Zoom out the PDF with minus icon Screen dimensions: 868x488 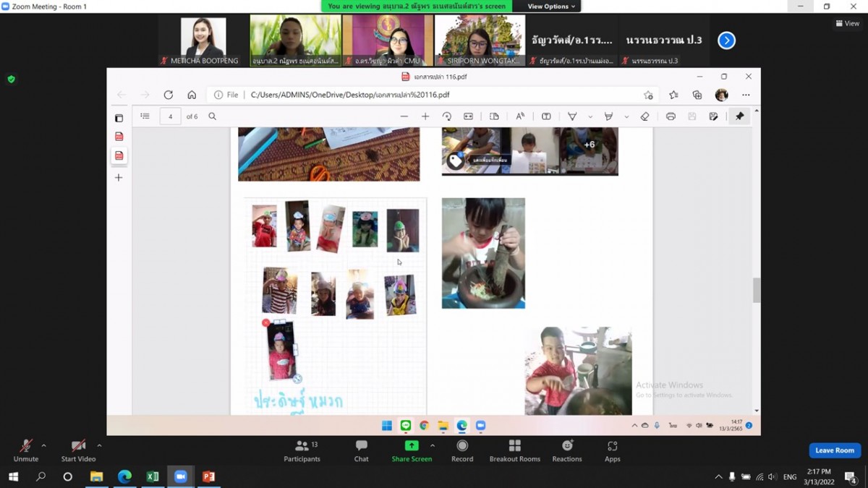coord(404,116)
